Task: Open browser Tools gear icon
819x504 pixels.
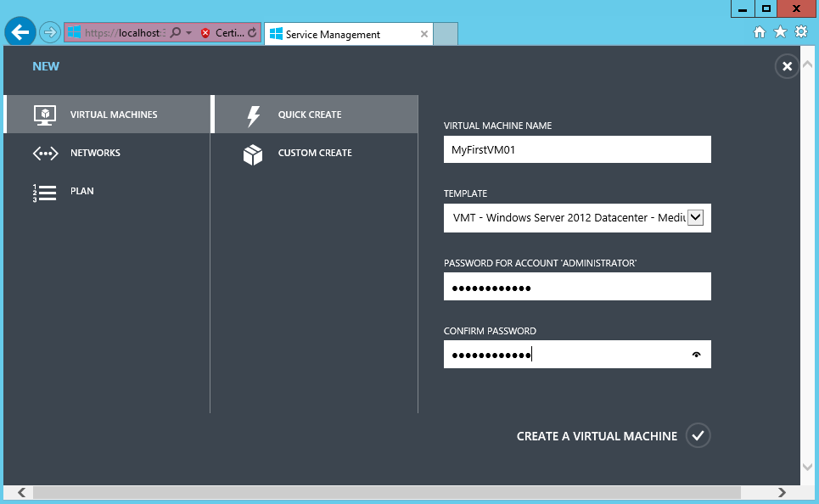Action: [800, 32]
